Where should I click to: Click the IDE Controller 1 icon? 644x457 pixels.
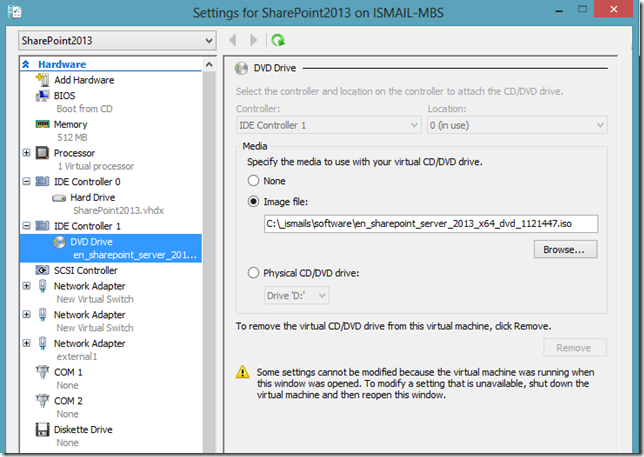coord(42,225)
